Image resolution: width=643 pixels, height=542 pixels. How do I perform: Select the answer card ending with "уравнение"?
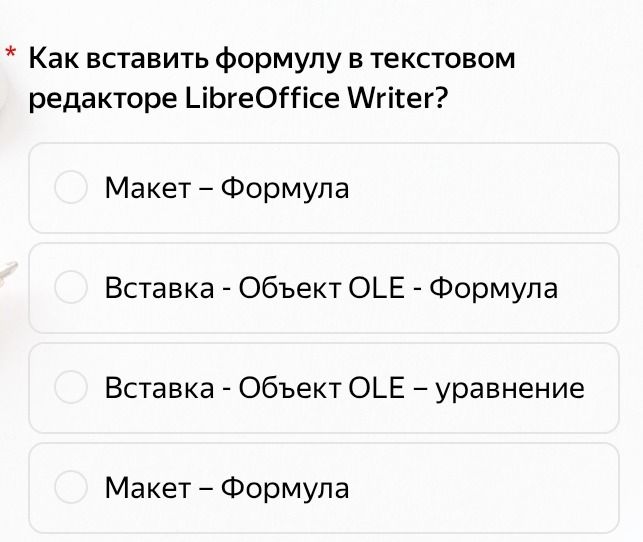(x=324, y=388)
